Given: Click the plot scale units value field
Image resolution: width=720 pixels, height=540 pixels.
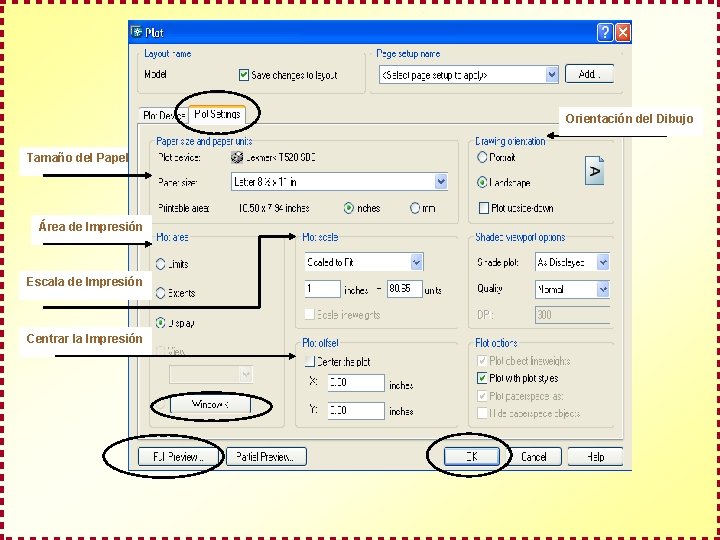Looking at the screenshot, I should [x=405, y=289].
